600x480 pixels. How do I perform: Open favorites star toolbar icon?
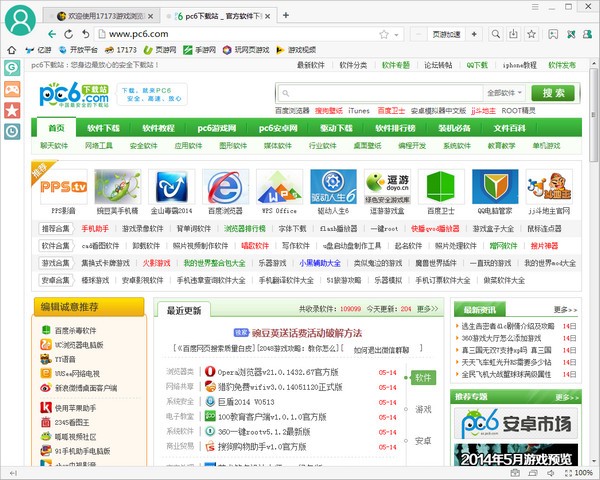(x=532, y=34)
